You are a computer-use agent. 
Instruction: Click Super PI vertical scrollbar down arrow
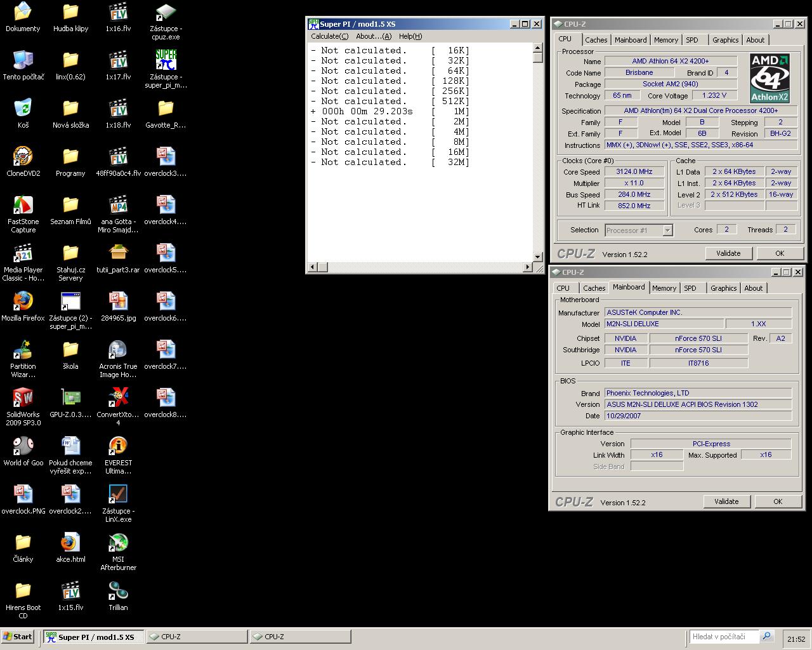coord(538,257)
